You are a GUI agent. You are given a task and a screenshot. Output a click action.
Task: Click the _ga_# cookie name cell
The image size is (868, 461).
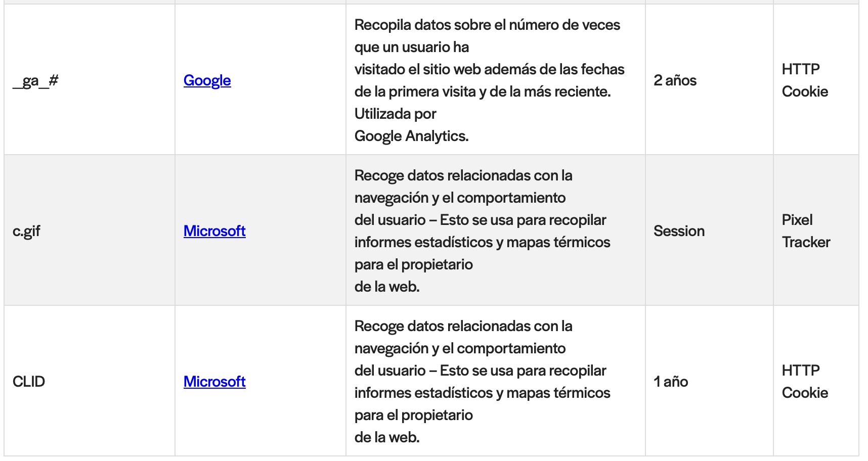coord(35,80)
